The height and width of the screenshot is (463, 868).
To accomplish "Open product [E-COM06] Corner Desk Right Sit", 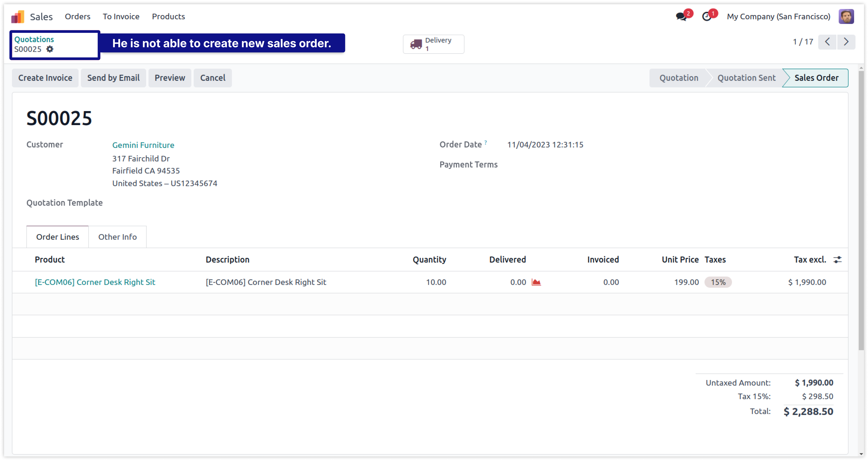I will (x=95, y=282).
